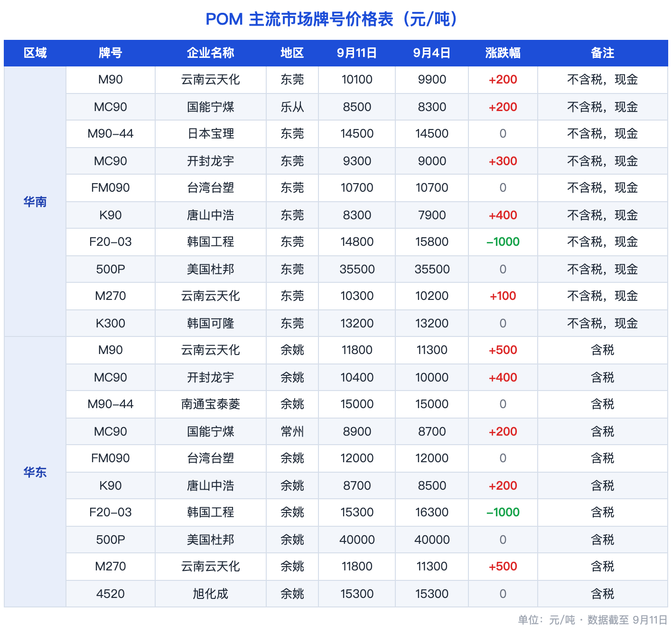Viewport: 672px width, 634px height.
Task: Select the '10000' price cell
Action: [x=432, y=377]
